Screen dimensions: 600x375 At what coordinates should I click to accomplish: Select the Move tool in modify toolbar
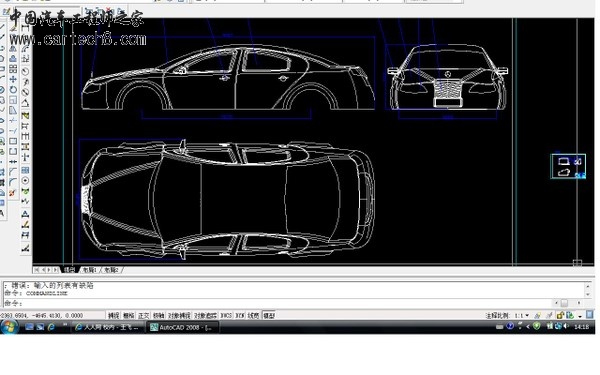coord(13,79)
